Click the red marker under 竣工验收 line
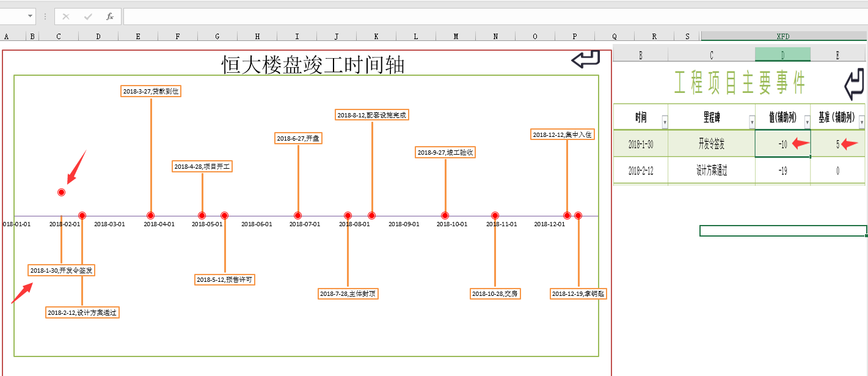The image size is (868, 376). [445, 215]
